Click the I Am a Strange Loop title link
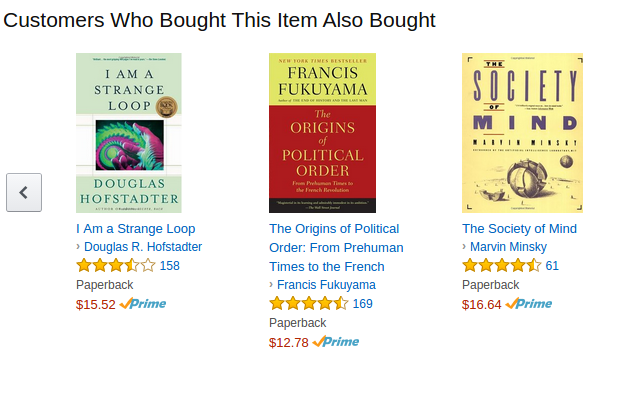629x401 pixels. (136, 229)
